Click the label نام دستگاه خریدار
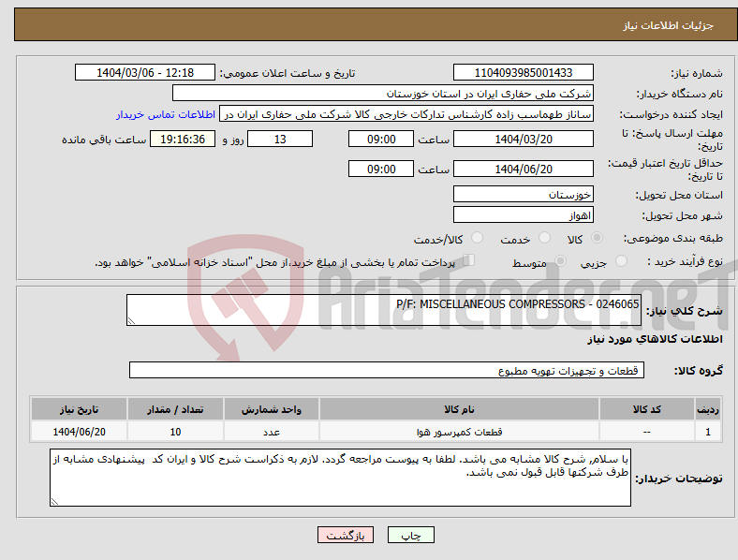Screen dimensions: 738x560 [680, 95]
